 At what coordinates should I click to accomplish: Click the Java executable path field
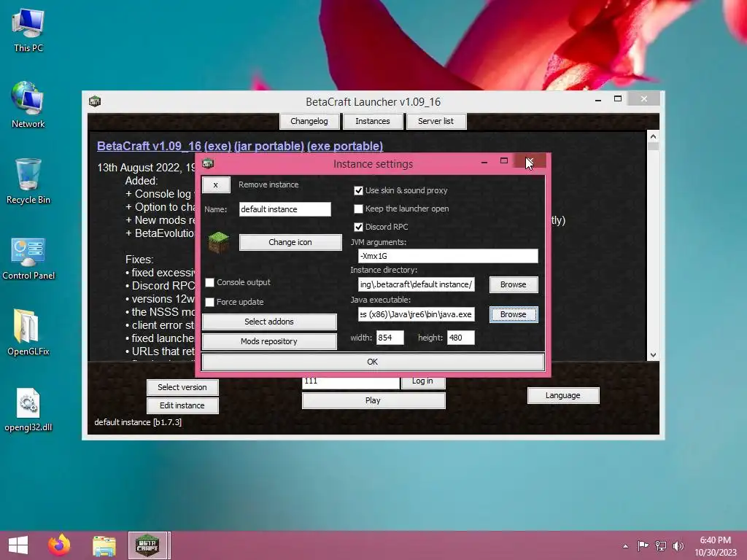click(416, 314)
